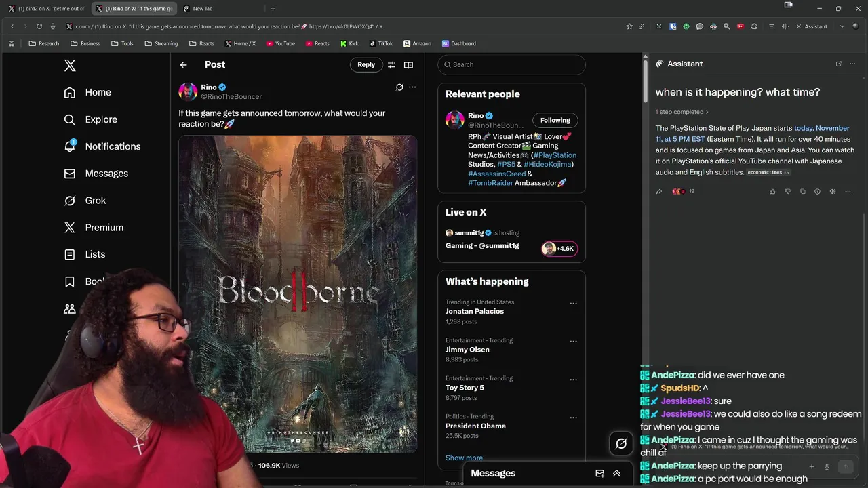The height and width of the screenshot is (488, 868).
Task: Toggle the reader view book icon
Action: click(x=408, y=65)
